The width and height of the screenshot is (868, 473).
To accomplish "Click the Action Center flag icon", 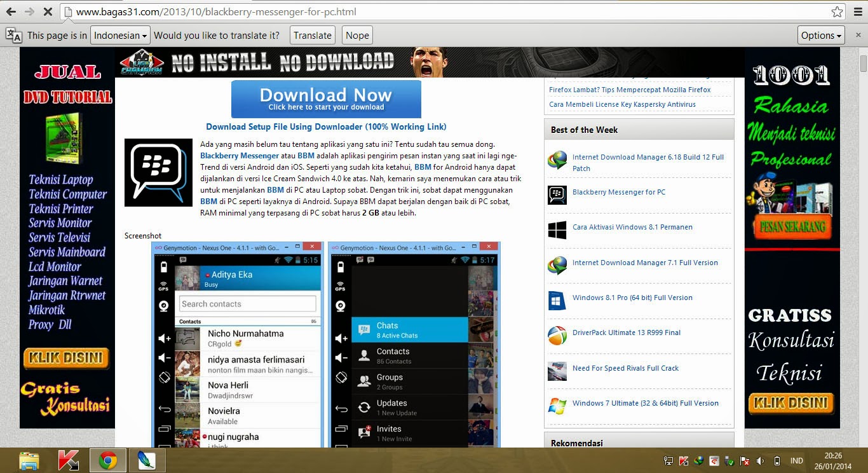I will pos(744,460).
